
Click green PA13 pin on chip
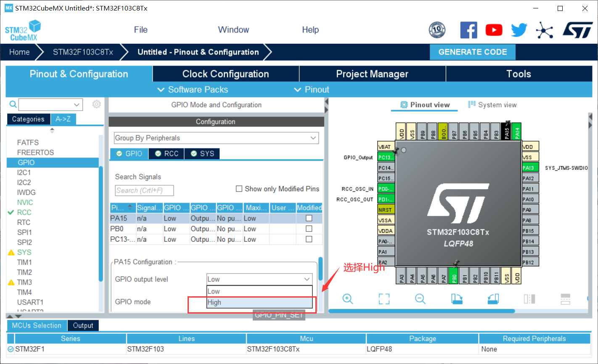(x=530, y=168)
